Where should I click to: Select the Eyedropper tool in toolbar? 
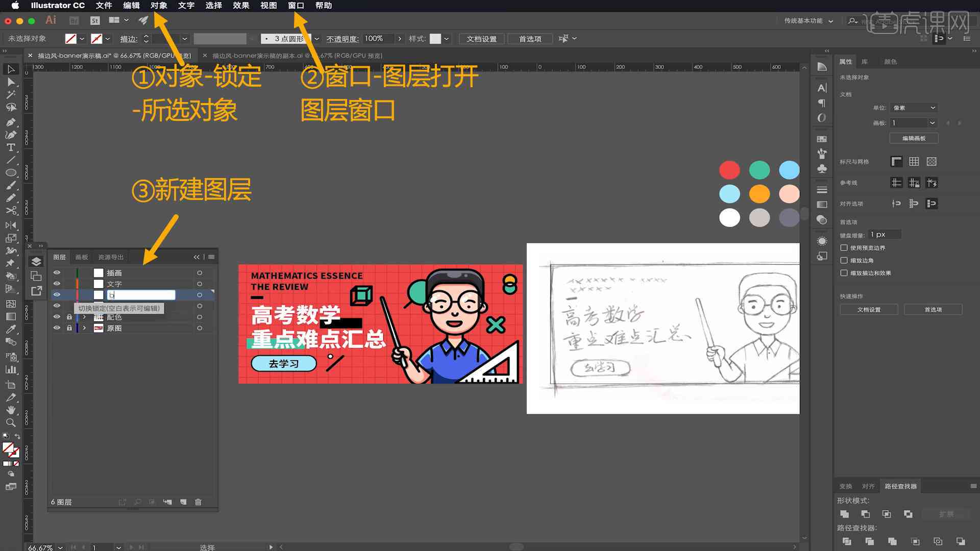point(9,328)
